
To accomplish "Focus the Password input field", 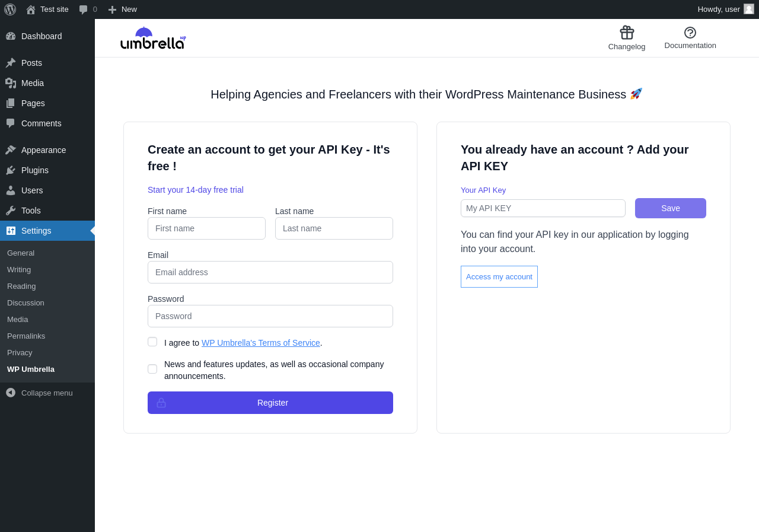I will (270, 316).
